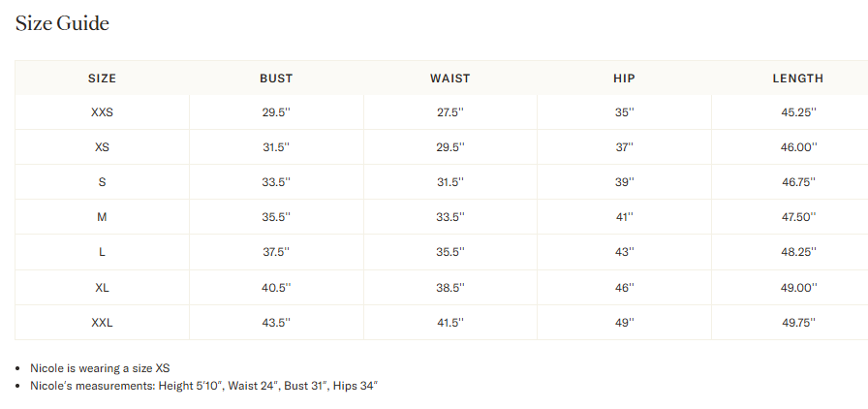Screen dimensions: 868x409
Task: Click the hip value for size XXS
Action: [x=624, y=112]
